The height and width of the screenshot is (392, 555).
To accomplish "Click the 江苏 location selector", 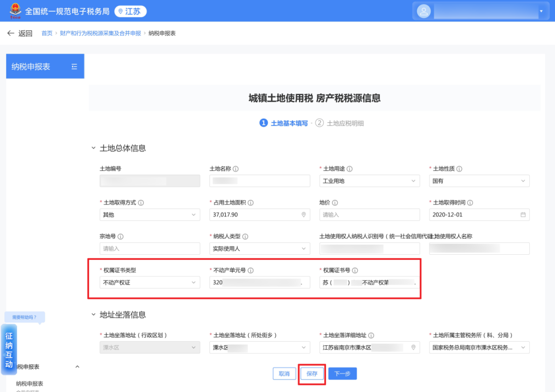I will click(130, 11).
